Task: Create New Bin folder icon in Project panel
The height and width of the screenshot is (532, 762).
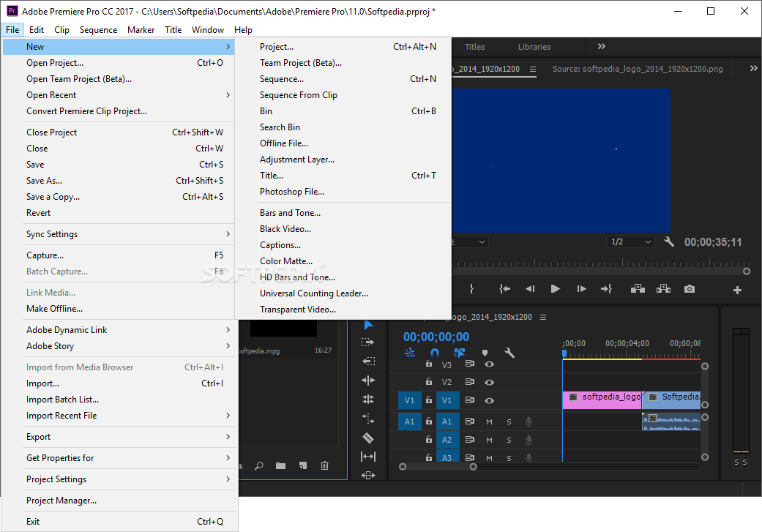Action: point(280,465)
